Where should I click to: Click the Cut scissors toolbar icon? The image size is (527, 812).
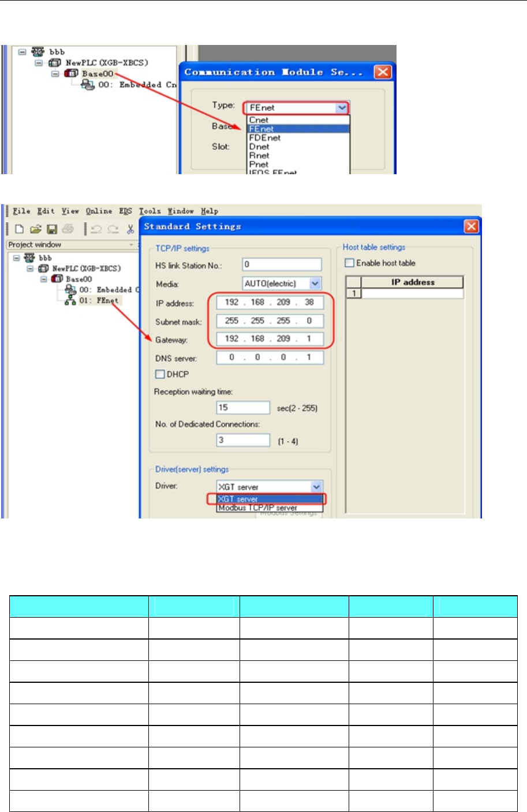130,229
